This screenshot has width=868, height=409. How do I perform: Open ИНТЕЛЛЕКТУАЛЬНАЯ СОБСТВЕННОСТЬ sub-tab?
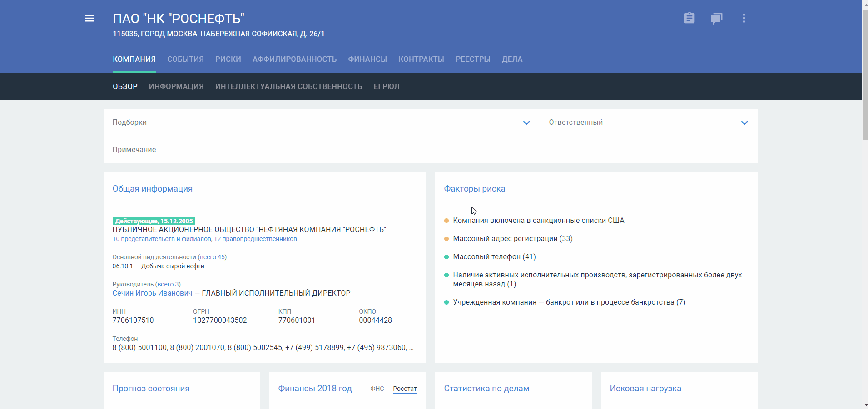click(x=288, y=86)
